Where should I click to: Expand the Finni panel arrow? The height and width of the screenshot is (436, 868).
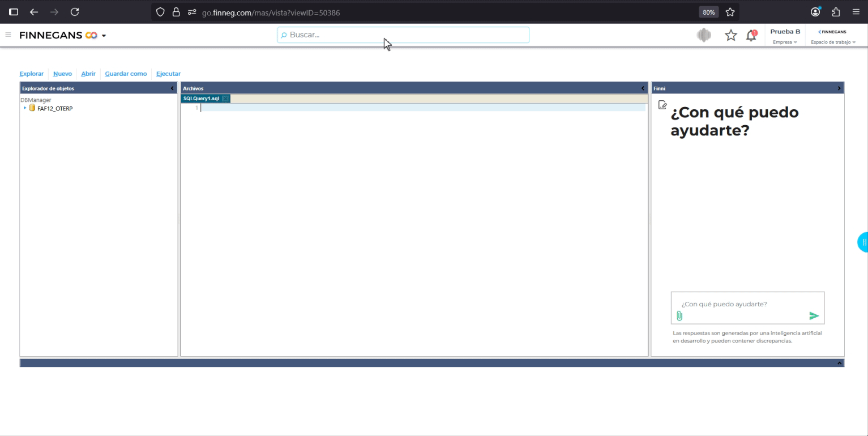[x=839, y=88]
